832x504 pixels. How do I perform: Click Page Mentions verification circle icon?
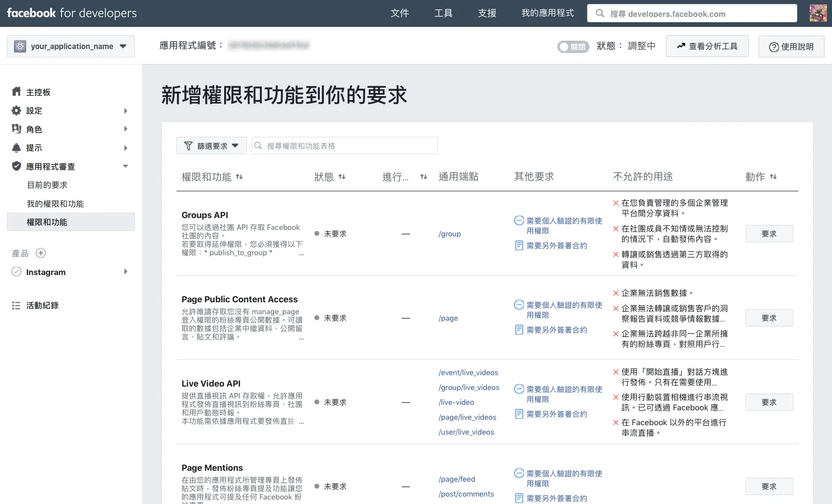[519, 473]
